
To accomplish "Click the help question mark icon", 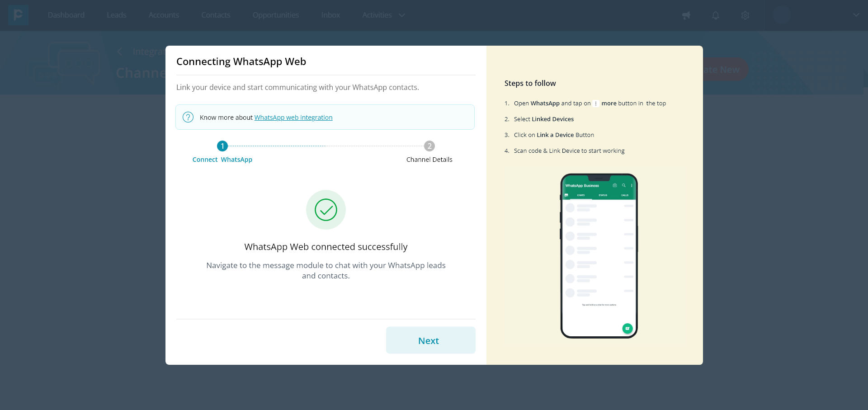I will (188, 118).
